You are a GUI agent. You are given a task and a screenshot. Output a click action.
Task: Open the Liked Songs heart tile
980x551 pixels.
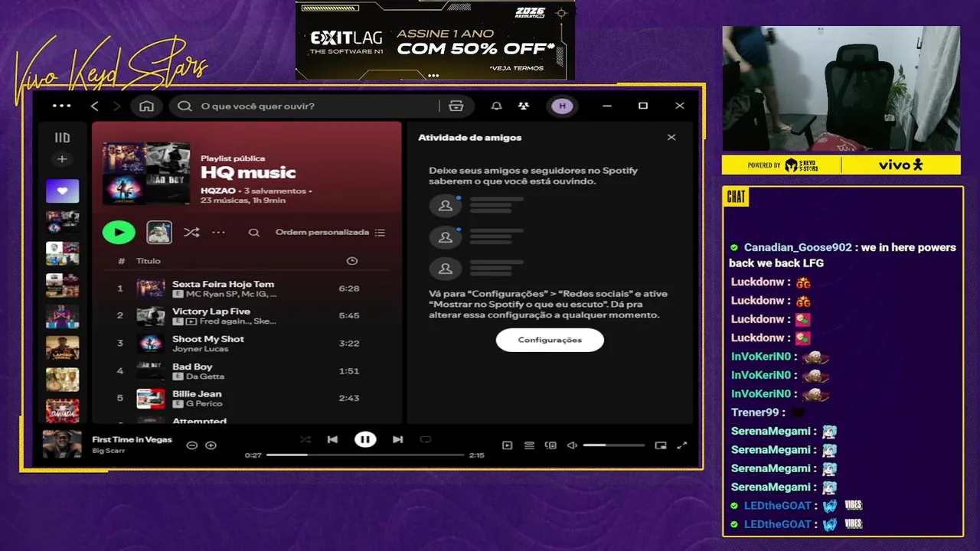click(x=62, y=191)
